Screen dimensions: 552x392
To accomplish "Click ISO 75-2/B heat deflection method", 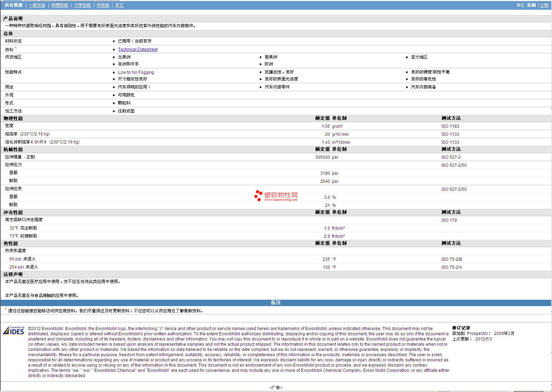I will 451,259.
